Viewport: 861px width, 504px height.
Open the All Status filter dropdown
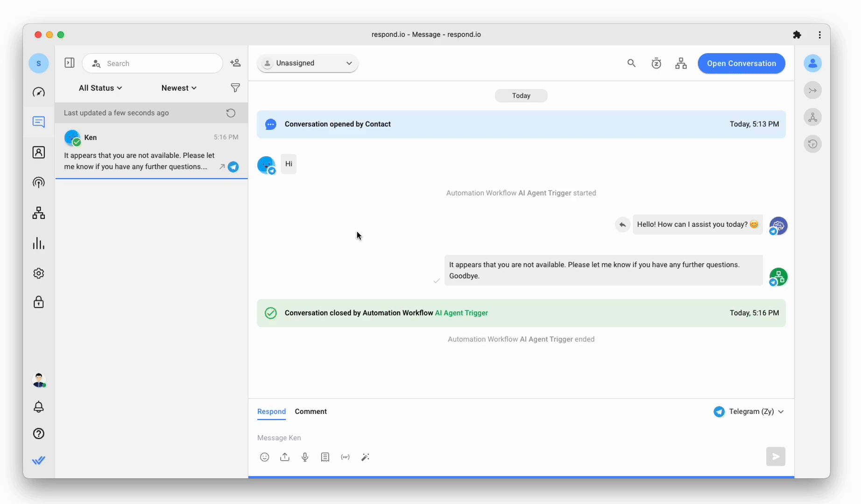[x=100, y=88]
